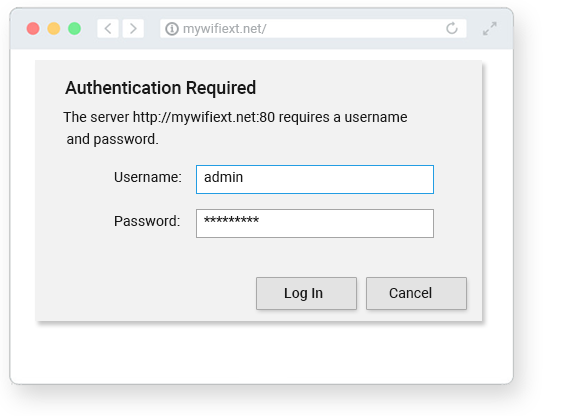Minimize the window with the yellow dot
Screen dimensions: 570x416
[x=54, y=28]
